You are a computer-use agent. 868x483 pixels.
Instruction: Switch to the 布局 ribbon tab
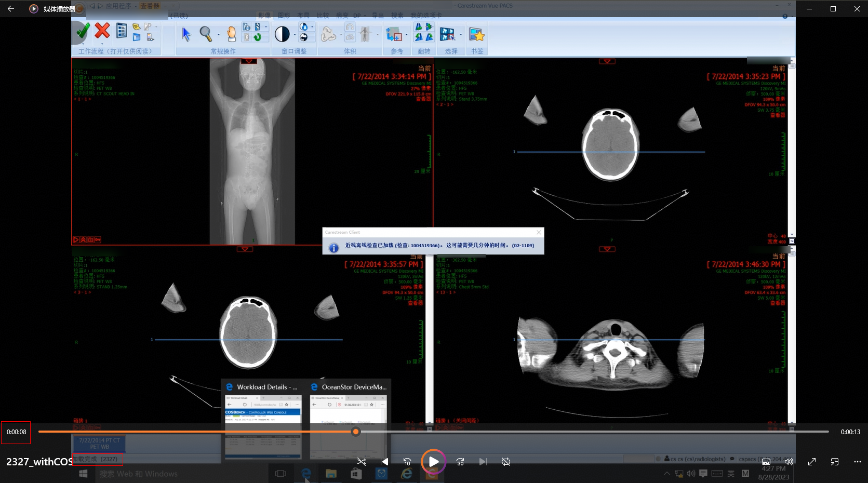303,16
